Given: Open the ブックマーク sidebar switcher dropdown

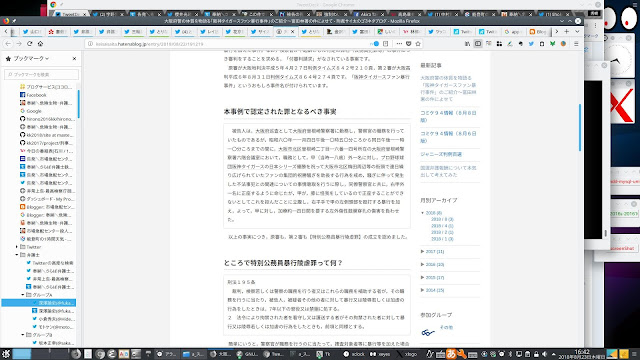Looking at the screenshot, I should click(x=31, y=59).
